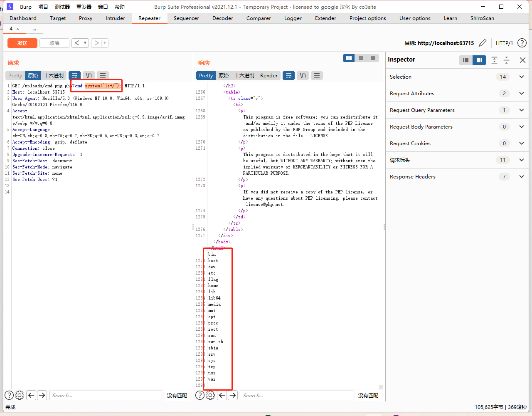532x416 pixels.
Task: Select response 十六进制 hex view tab
Action: pos(244,75)
